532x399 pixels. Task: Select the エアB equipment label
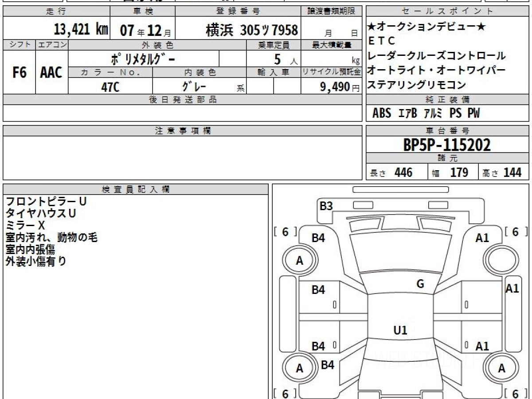[408, 113]
